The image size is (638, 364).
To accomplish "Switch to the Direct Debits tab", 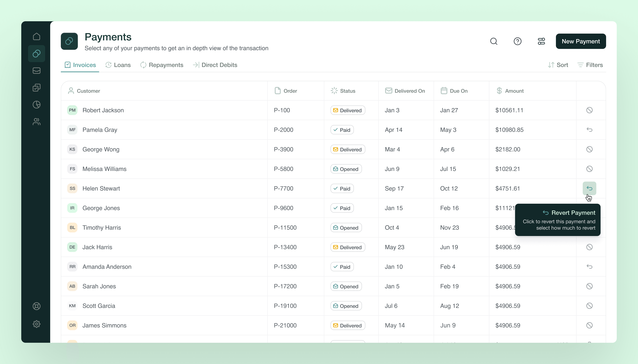I will click(x=215, y=65).
